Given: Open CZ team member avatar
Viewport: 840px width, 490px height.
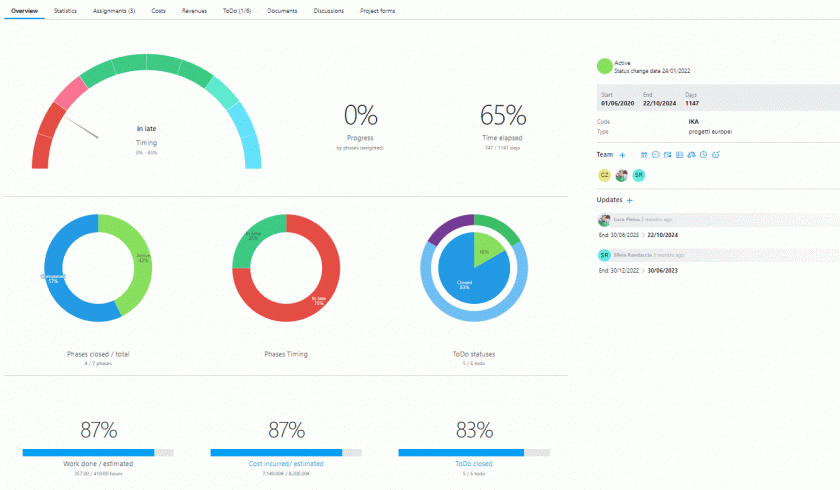Looking at the screenshot, I should pos(604,175).
